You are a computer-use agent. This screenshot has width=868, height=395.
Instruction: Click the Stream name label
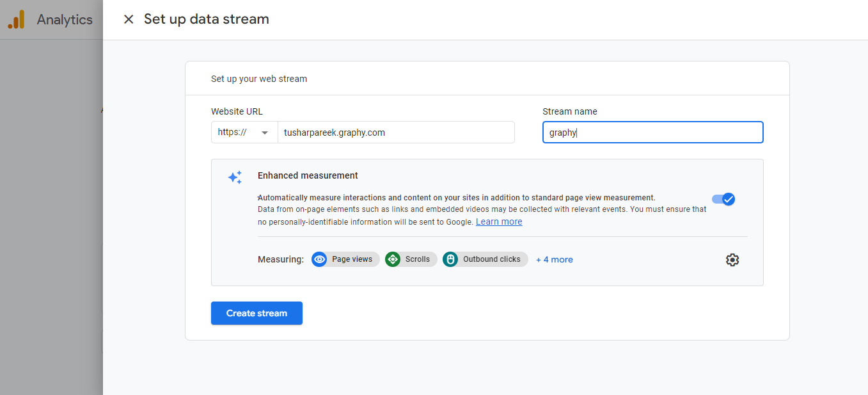point(569,111)
